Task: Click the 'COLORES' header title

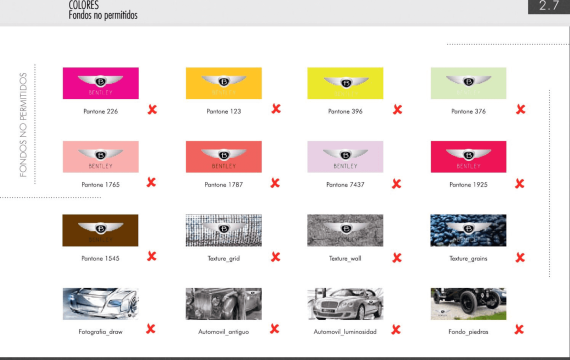Action: pyautogui.click(x=84, y=5)
